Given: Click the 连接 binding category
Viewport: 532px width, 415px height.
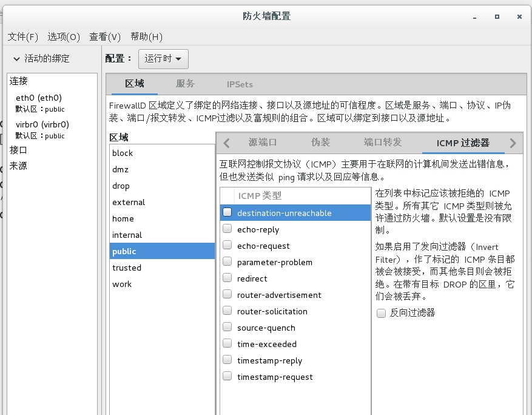Looking at the screenshot, I should click(18, 81).
